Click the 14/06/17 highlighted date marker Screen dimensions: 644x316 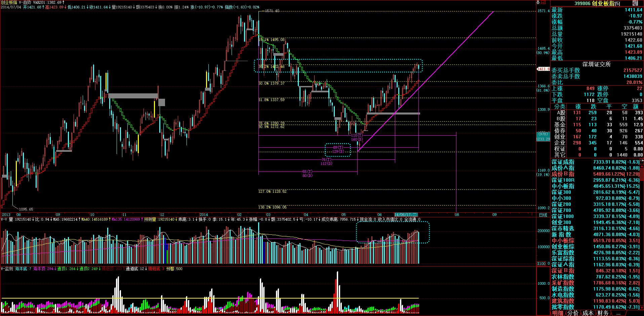point(406,215)
